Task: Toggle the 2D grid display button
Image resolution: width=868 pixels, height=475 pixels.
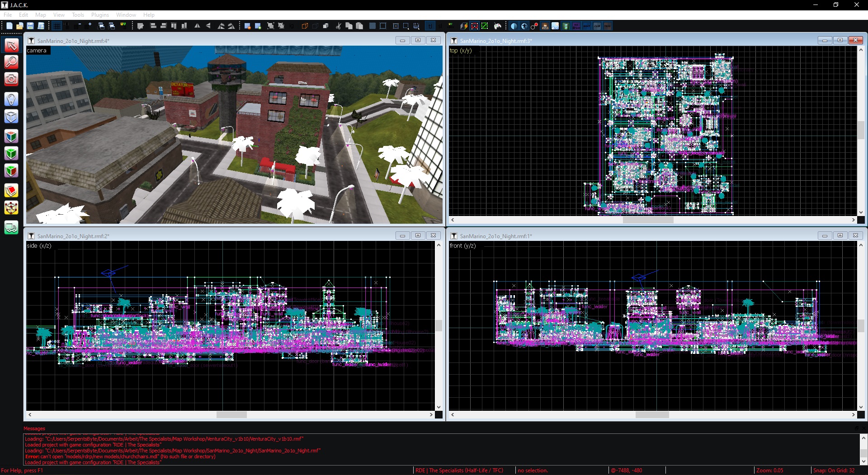Action: coord(57,26)
